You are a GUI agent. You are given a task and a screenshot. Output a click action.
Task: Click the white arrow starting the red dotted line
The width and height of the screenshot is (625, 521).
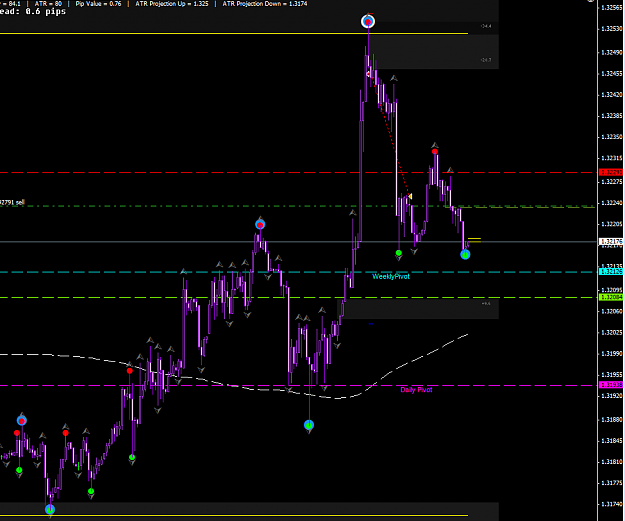pos(369,74)
